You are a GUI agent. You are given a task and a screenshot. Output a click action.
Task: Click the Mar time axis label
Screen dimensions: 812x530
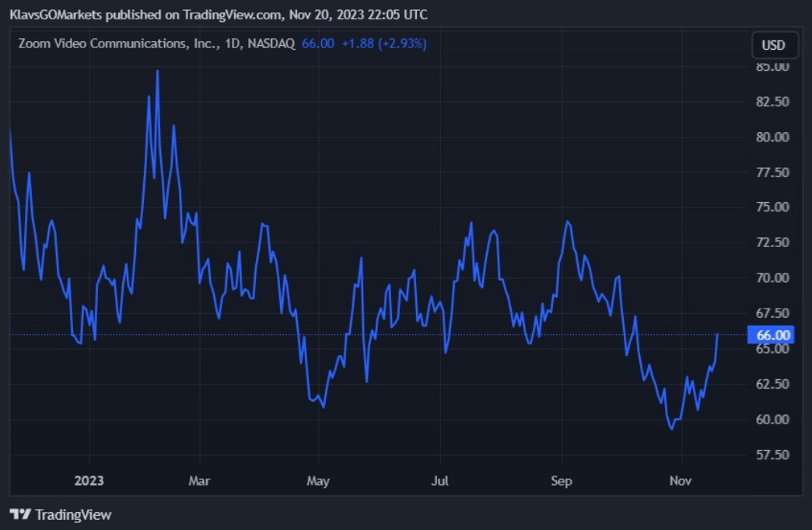199,481
